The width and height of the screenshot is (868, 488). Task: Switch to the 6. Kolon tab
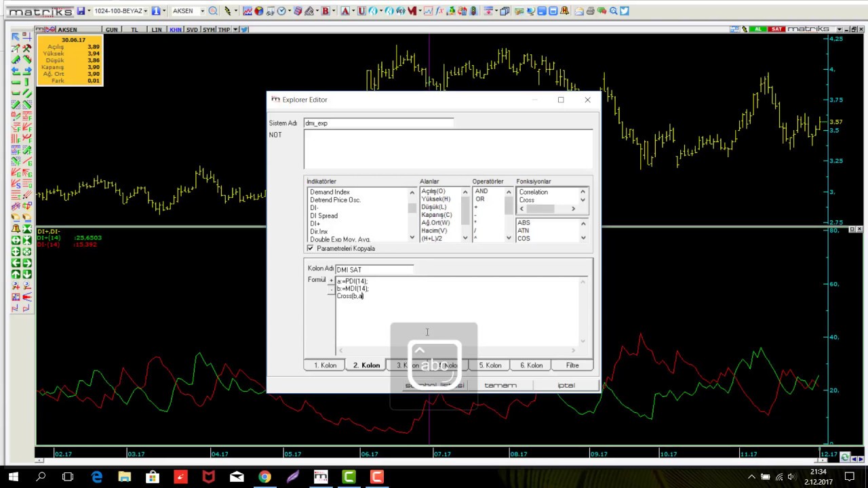tap(531, 365)
